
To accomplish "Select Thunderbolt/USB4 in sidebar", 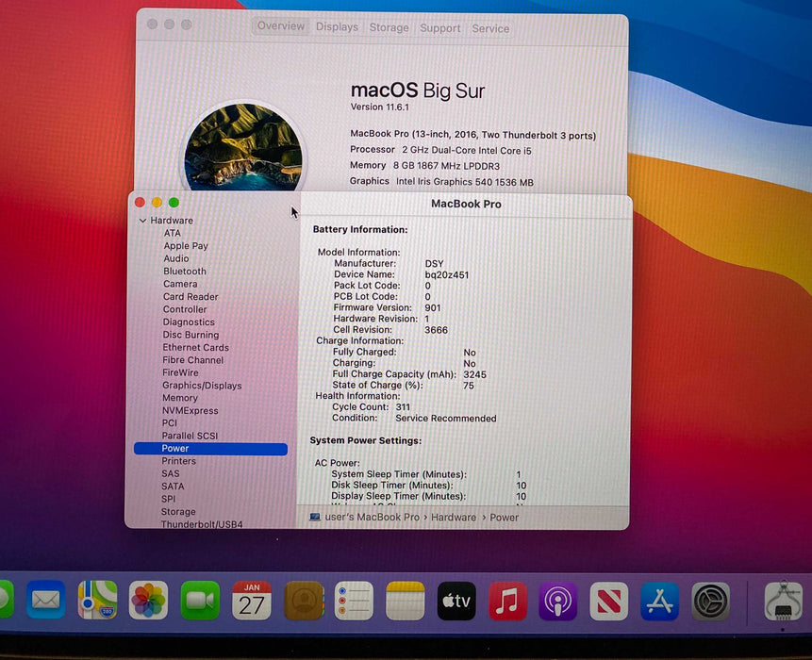I will [202, 524].
